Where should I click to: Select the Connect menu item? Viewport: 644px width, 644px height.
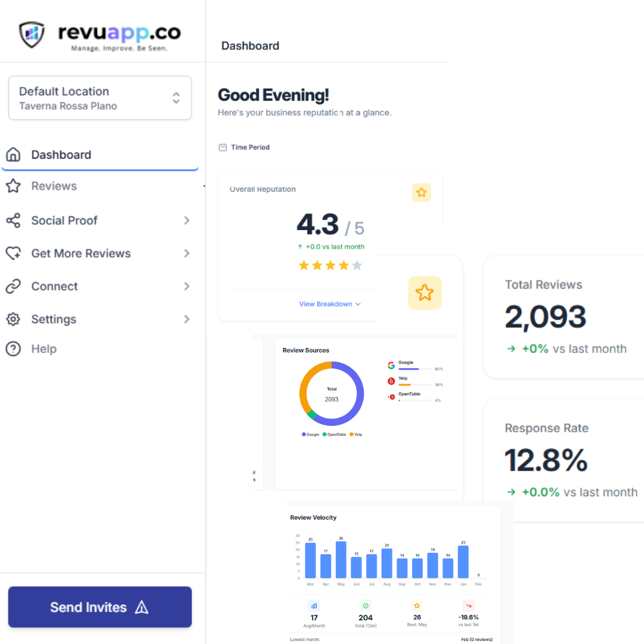55,287
